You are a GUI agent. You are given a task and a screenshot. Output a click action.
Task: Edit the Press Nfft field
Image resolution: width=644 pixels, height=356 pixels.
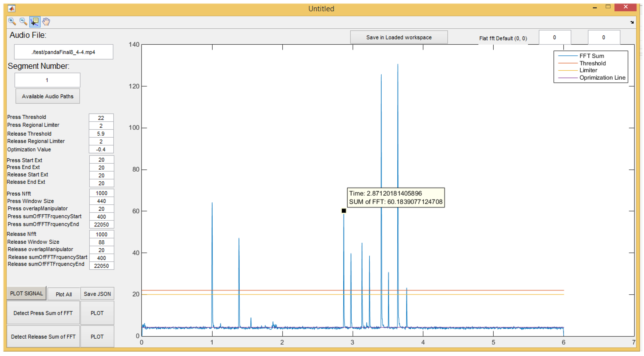pos(102,193)
